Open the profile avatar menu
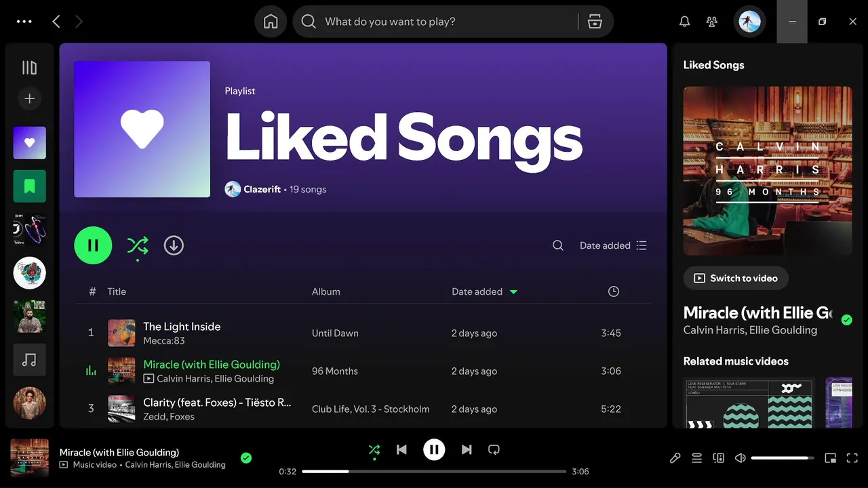The height and width of the screenshot is (488, 868). (749, 22)
